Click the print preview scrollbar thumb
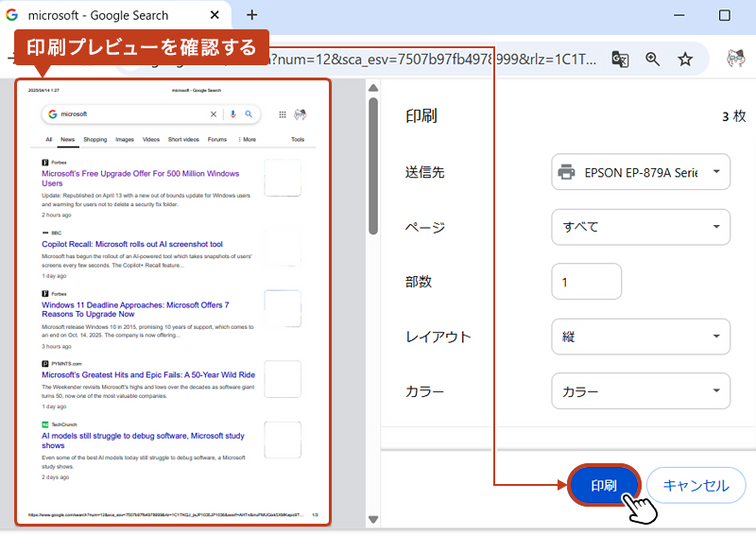Image resolution: width=756 pixels, height=536 pixels. pyautogui.click(x=373, y=166)
